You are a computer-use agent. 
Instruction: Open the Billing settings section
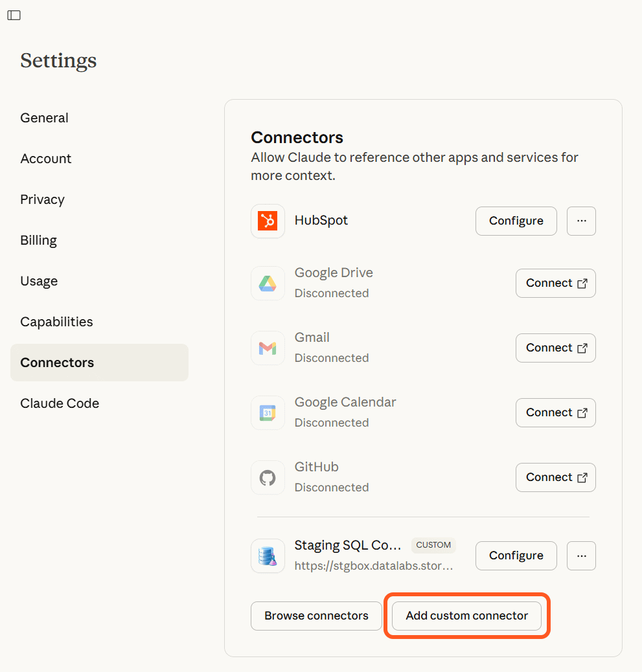38,240
